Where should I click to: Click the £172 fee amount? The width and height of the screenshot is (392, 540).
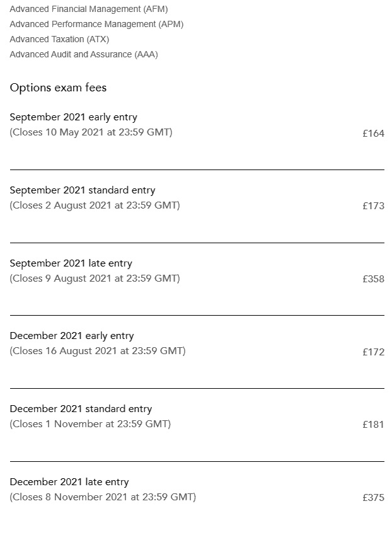[x=373, y=352]
